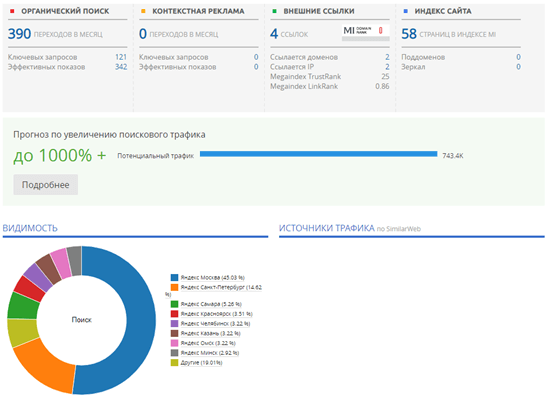
Task: Click the Поддоменов value 0
Action: pyautogui.click(x=518, y=57)
